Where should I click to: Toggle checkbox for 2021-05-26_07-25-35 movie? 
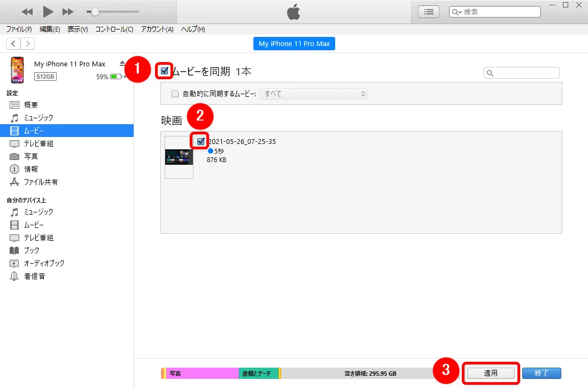pyautogui.click(x=201, y=141)
